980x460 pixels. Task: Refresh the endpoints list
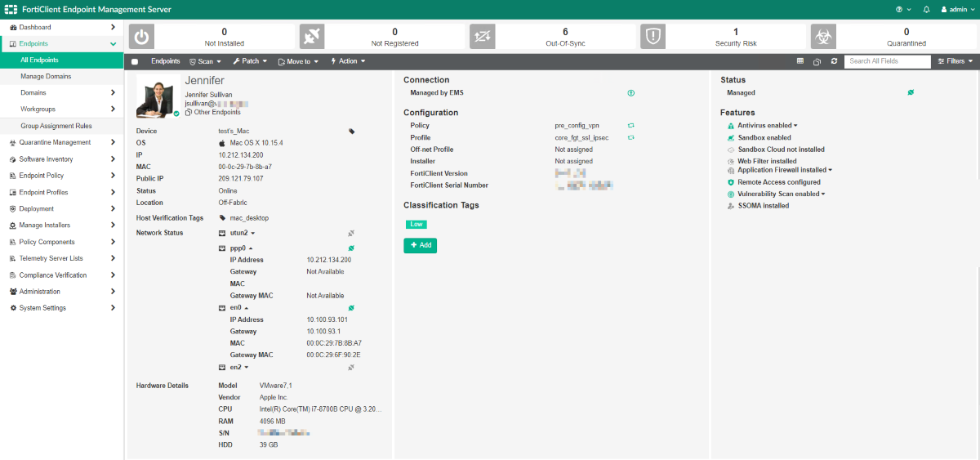pyautogui.click(x=834, y=61)
